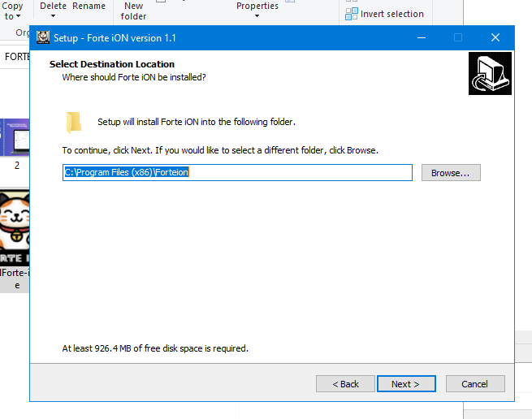Click the installer computer icon in the header

[490, 74]
